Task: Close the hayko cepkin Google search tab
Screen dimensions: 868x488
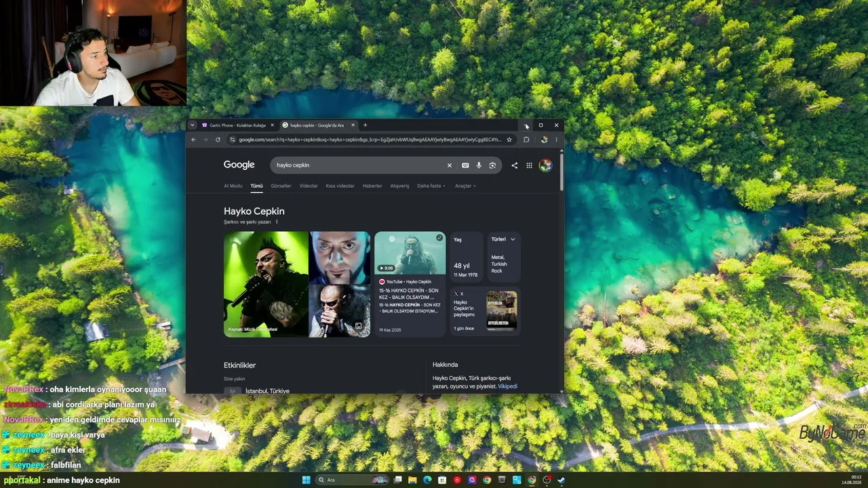Action: point(353,125)
